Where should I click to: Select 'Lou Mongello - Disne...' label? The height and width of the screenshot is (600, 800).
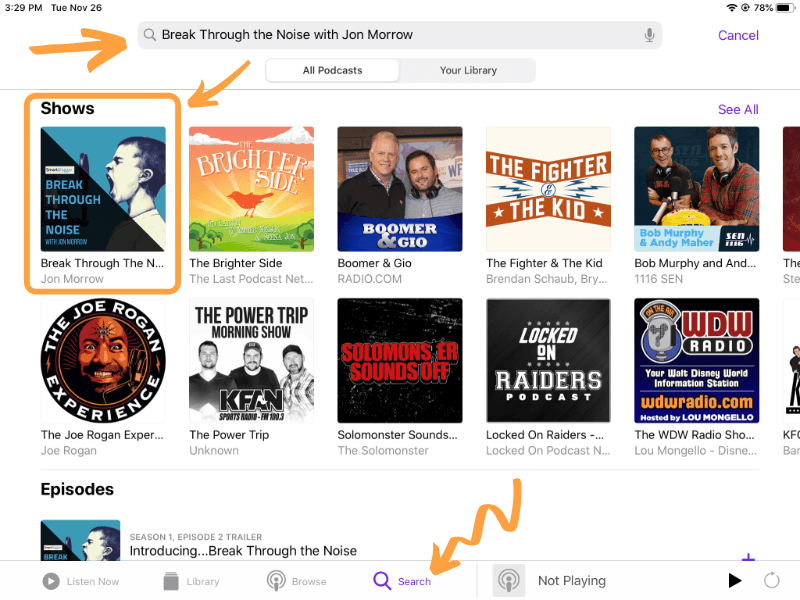tap(695, 451)
